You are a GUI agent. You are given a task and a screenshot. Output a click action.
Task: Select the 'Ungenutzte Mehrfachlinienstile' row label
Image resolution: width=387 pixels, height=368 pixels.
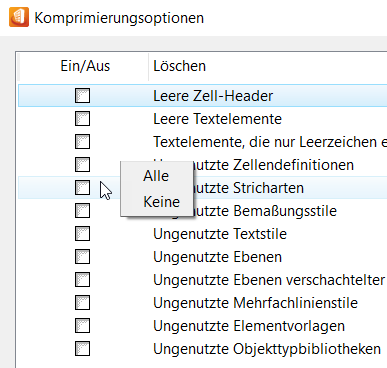(256, 303)
